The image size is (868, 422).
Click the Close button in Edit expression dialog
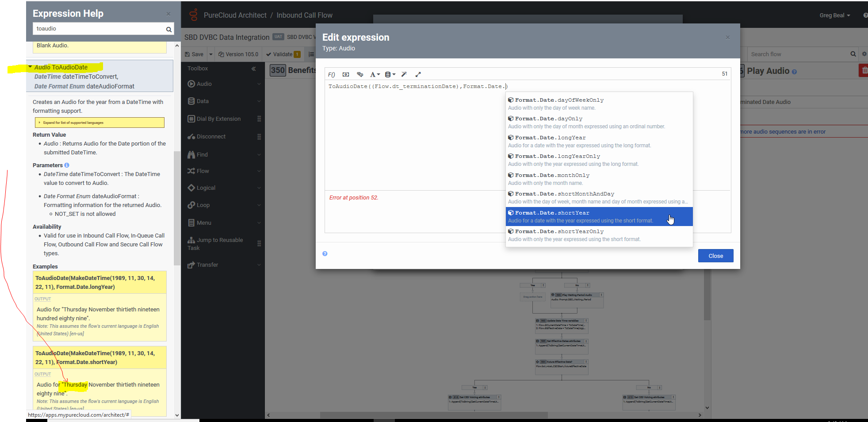coord(715,256)
